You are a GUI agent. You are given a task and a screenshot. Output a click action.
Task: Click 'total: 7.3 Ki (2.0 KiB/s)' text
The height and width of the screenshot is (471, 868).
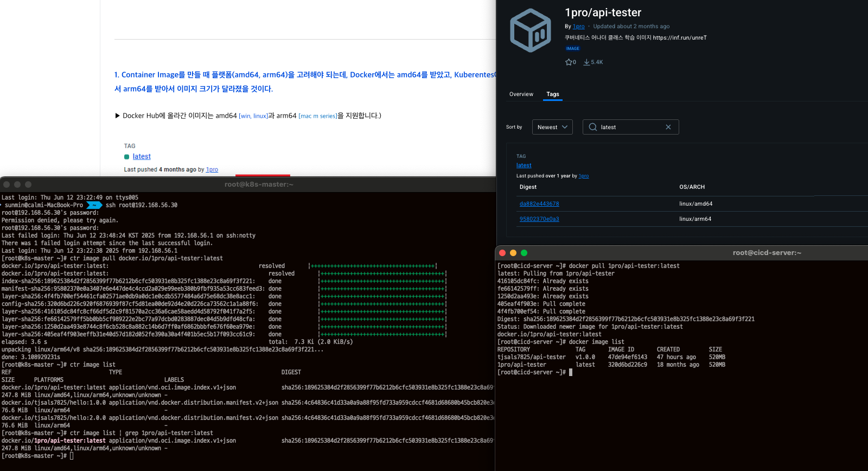311,342
